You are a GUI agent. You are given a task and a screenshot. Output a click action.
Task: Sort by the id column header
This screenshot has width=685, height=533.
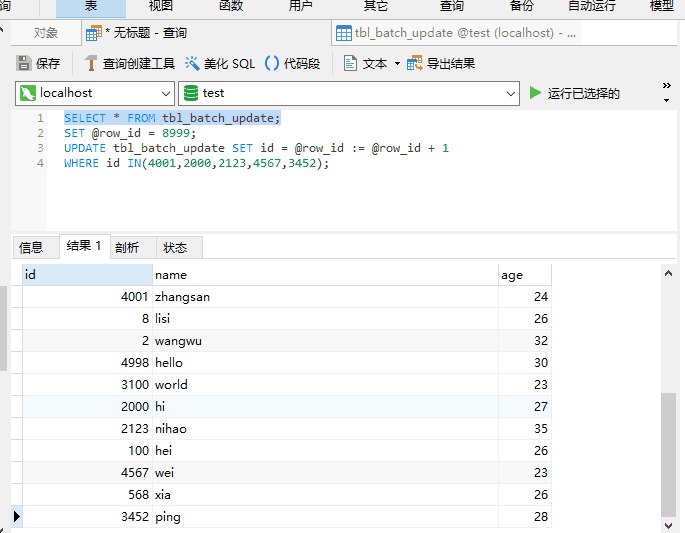pos(87,275)
